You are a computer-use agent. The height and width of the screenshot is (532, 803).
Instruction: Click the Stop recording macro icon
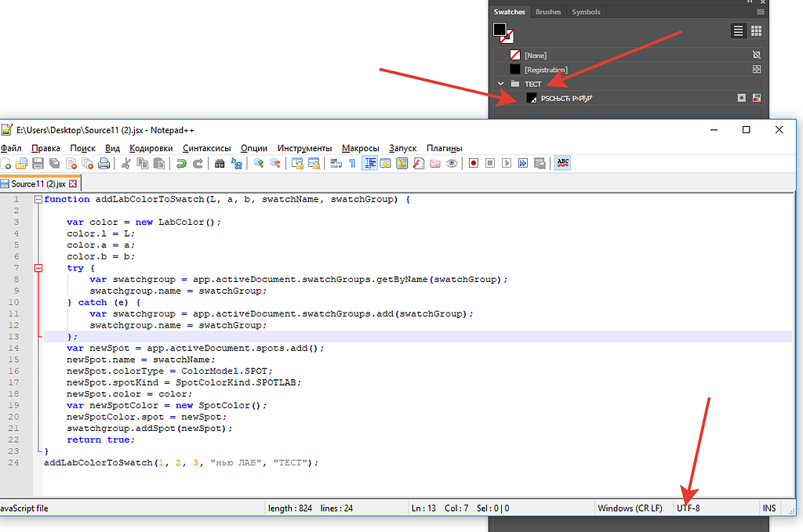490,163
